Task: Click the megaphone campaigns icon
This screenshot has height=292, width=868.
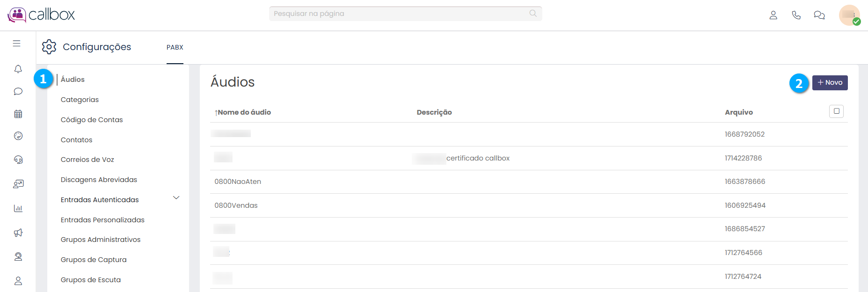Action: 18,233
